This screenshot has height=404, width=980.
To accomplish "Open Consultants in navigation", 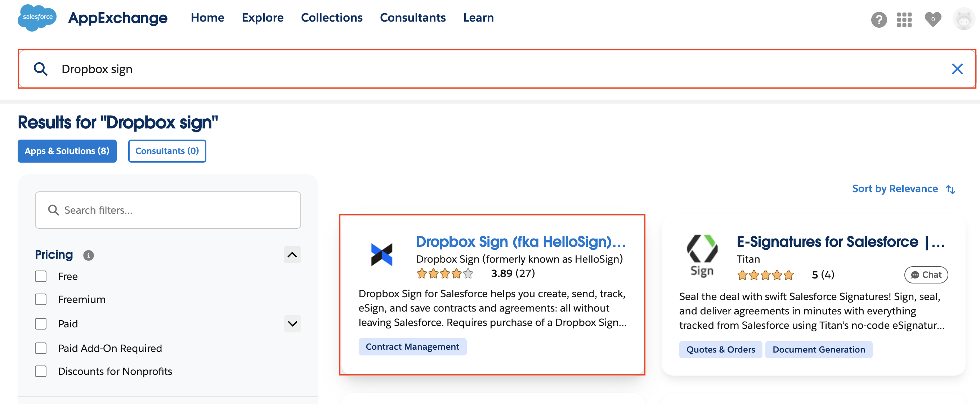I will [413, 18].
